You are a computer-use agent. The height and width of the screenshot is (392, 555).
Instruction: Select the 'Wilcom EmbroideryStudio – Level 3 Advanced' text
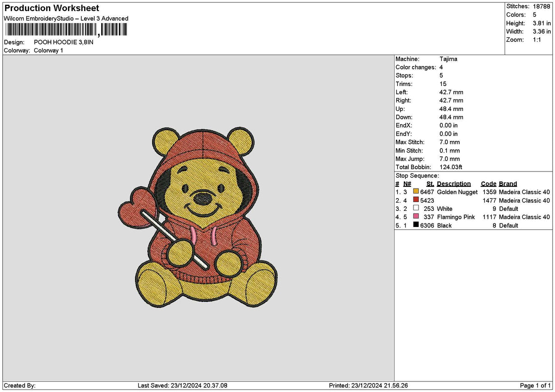pos(66,18)
